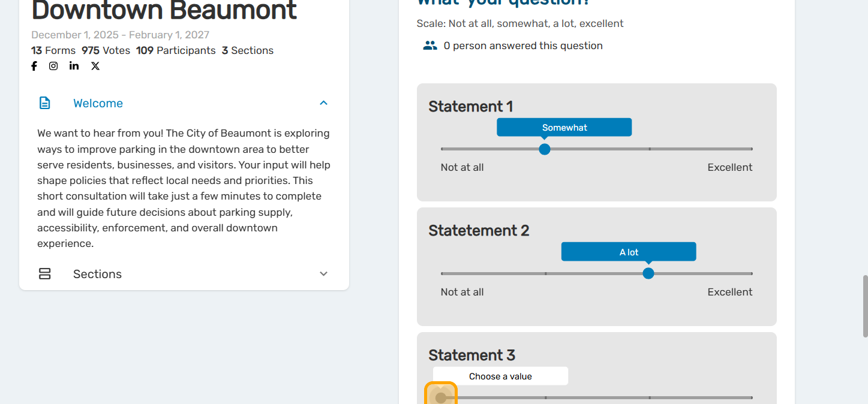Click the Sections layout icon
Screen dimensions: 868x404
click(x=45, y=274)
